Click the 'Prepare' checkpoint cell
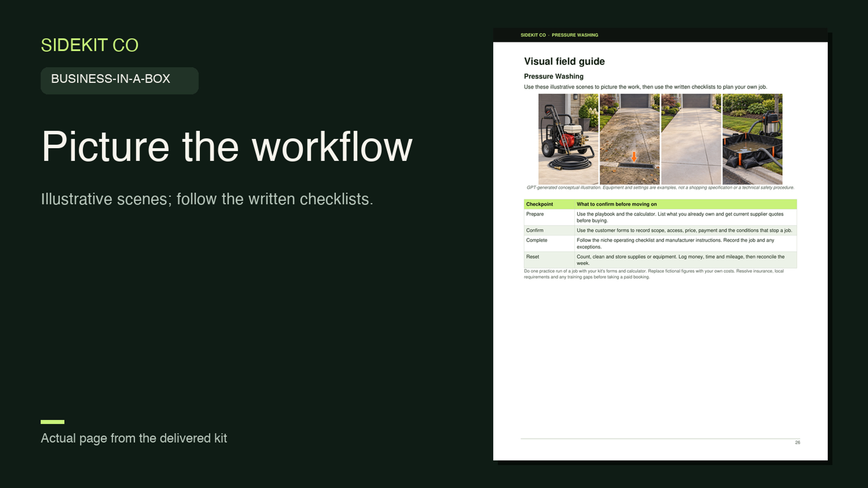 click(549, 217)
